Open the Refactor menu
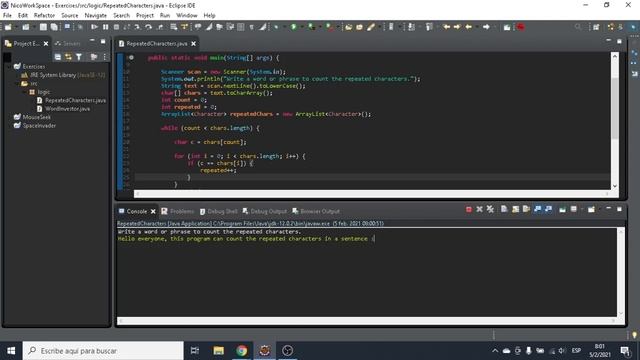Image resolution: width=640 pixels, height=360 pixels. [44, 16]
